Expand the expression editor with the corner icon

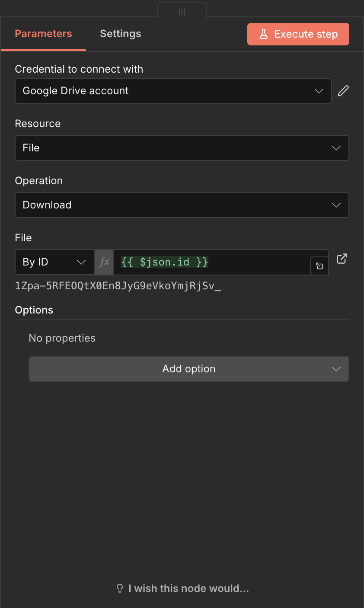click(x=319, y=266)
